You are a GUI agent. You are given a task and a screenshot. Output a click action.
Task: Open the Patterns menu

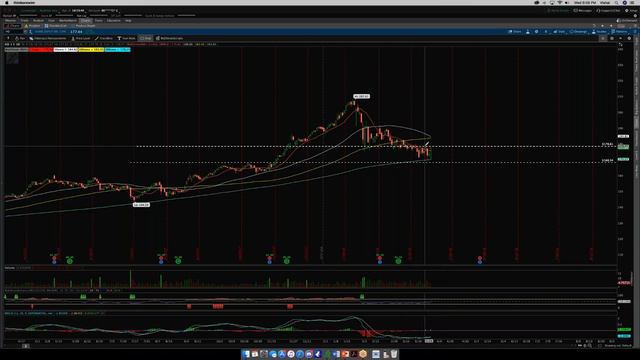[x=620, y=31]
